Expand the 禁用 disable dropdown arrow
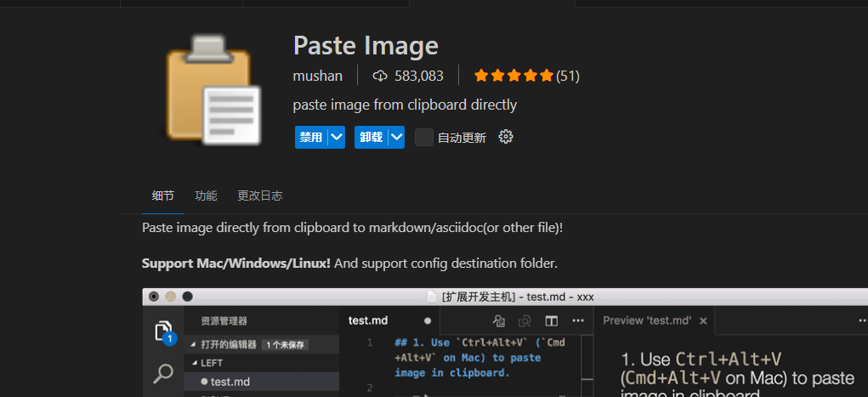 pyautogui.click(x=336, y=137)
